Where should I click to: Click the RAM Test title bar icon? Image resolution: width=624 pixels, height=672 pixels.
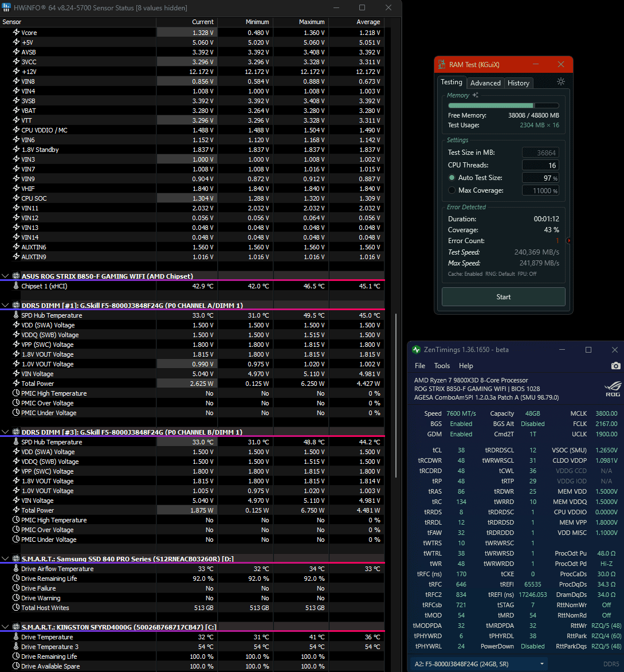[442, 65]
